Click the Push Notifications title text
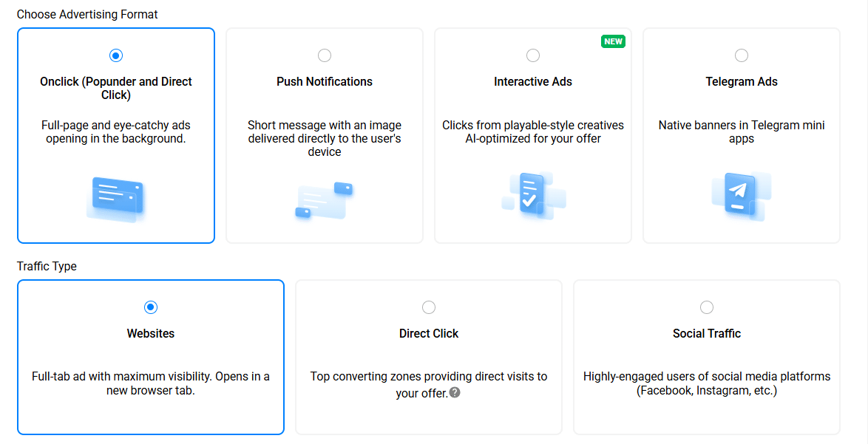868x444 pixels. pos(325,82)
